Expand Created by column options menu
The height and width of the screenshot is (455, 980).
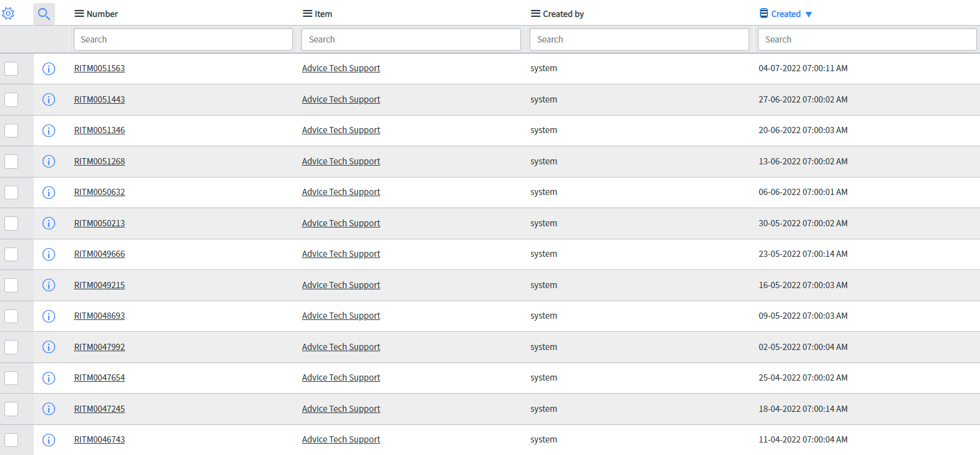(535, 14)
